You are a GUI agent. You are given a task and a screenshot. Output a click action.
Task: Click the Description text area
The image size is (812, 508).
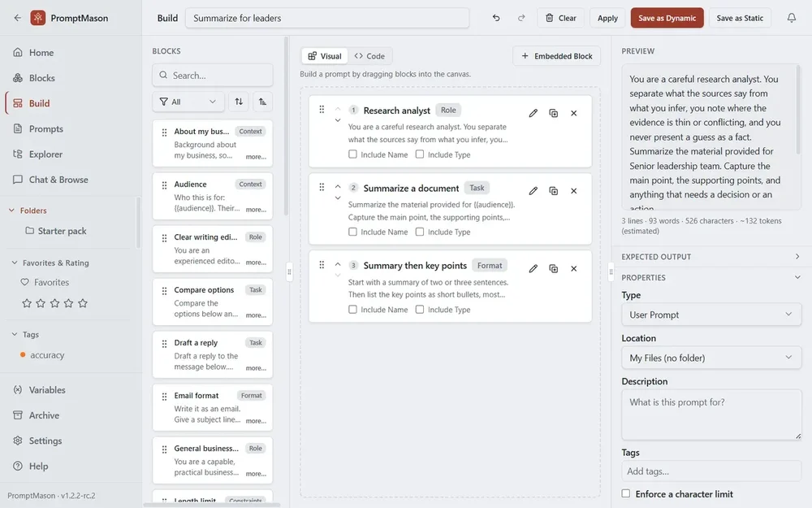point(711,415)
